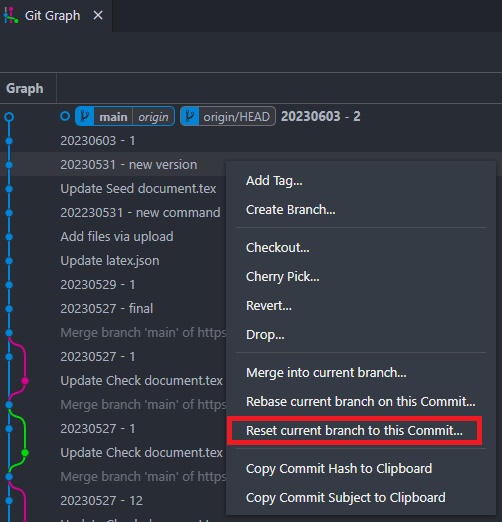Click the top open-circle HEAD graph node
The width and height of the screenshot is (502, 522).
click(9, 117)
